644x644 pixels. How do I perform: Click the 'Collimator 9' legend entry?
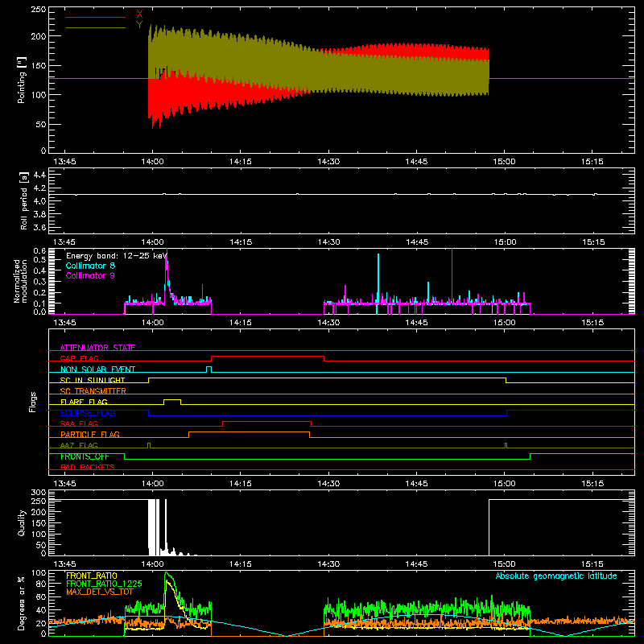click(x=90, y=275)
